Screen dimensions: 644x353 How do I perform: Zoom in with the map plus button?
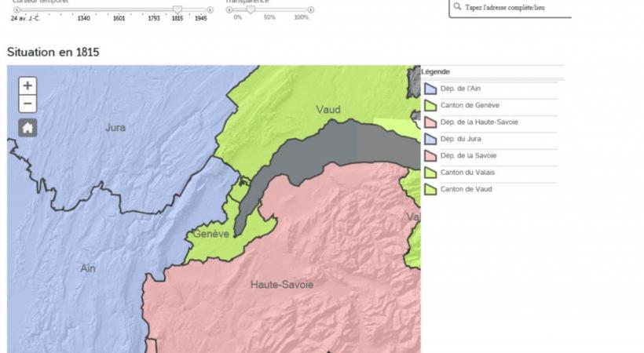[27, 86]
